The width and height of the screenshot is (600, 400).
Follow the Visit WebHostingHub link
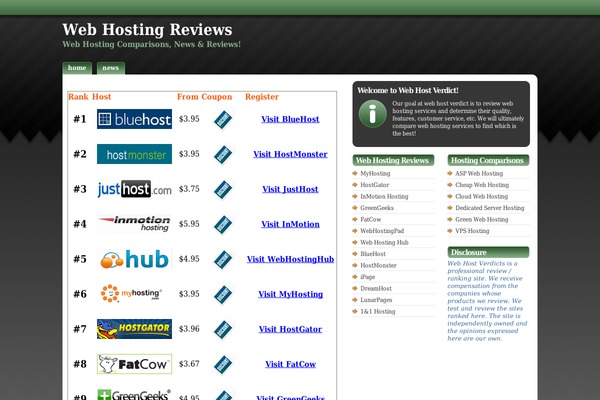[x=290, y=259]
